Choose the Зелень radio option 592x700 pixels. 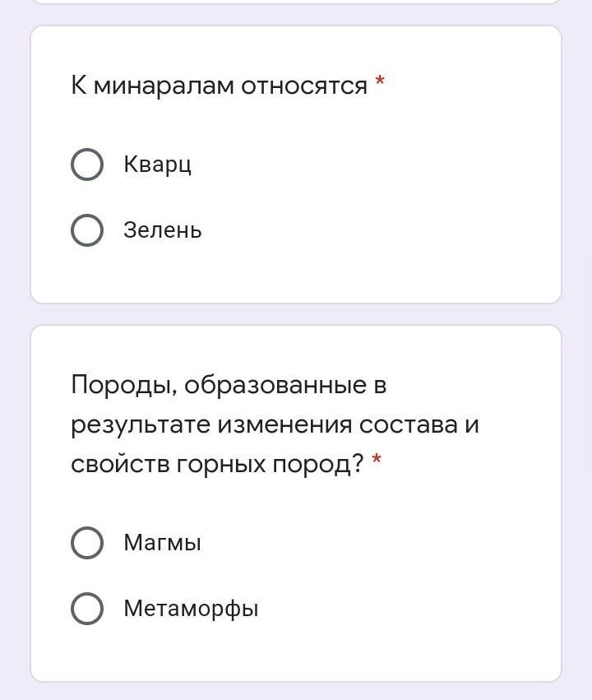pos(87,230)
